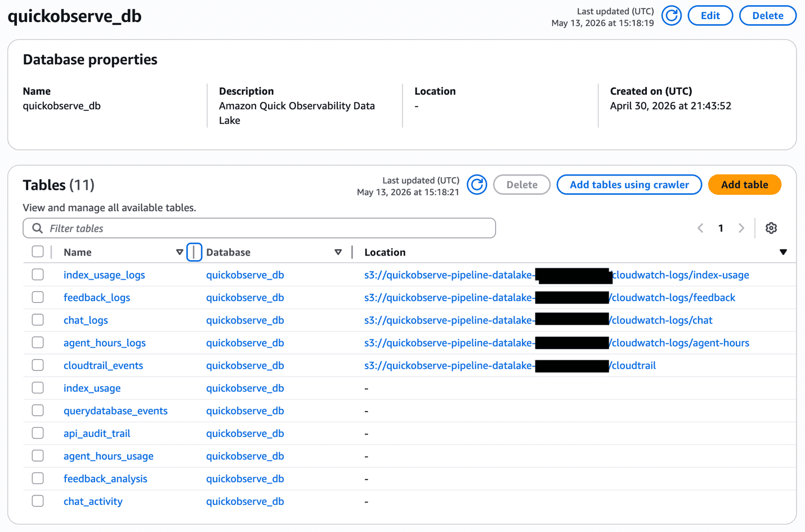Open quickobserve_db link in chat_activity row

pyautogui.click(x=245, y=501)
